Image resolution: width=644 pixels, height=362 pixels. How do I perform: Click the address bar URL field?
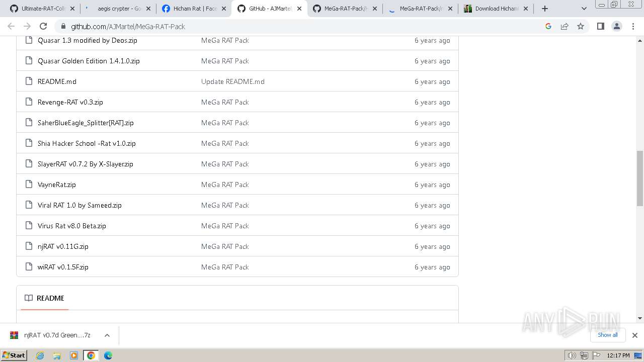302,26
